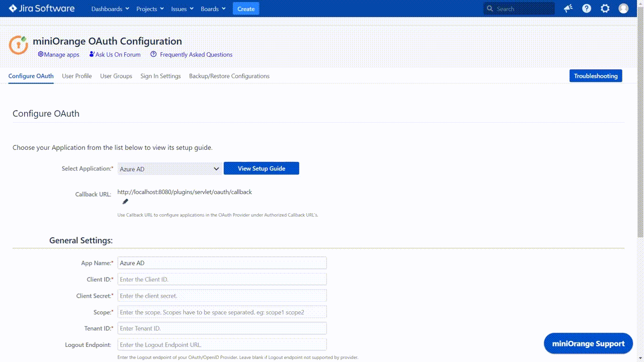The height and width of the screenshot is (362, 644).
Task: Click the Tenant ID field
Action: coord(222,328)
